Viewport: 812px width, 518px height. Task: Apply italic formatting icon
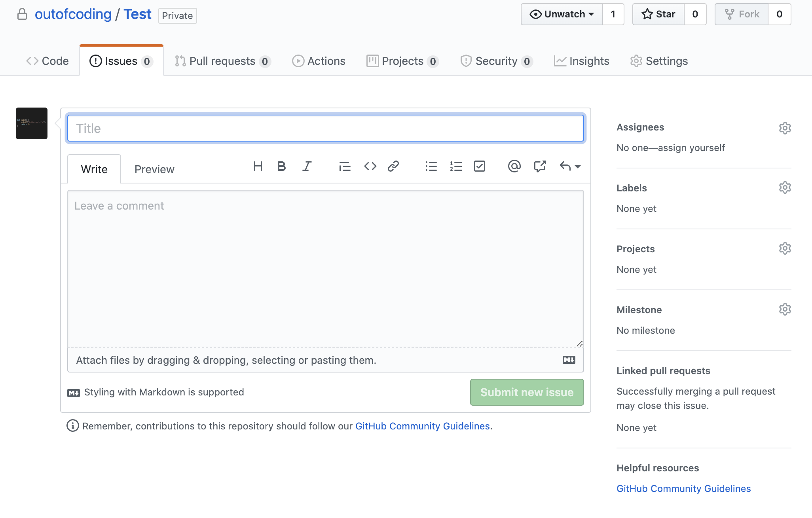307,166
